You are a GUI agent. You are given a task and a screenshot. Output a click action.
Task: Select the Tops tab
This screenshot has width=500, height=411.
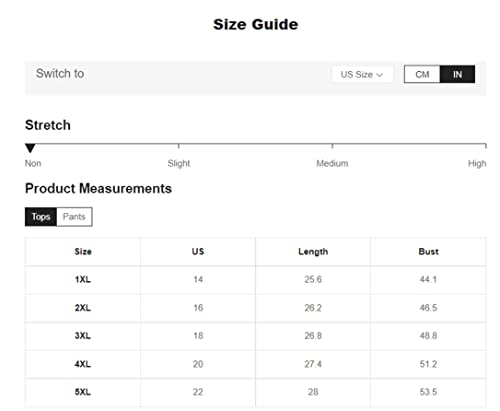(41, 217)
